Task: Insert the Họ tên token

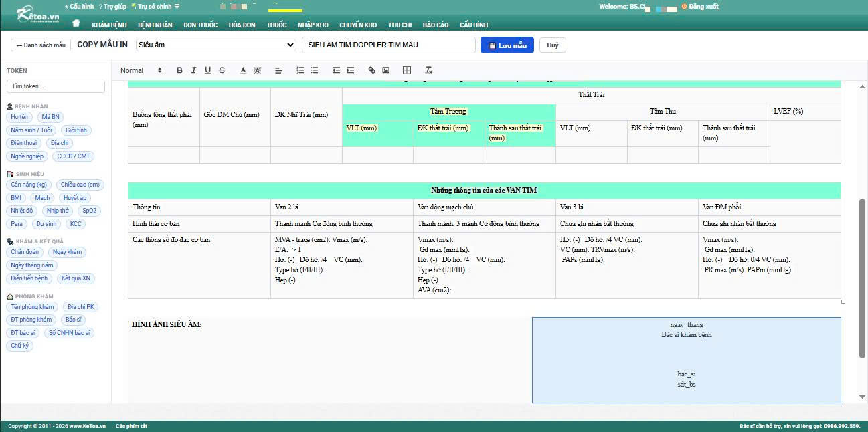Action: (19, 117)
